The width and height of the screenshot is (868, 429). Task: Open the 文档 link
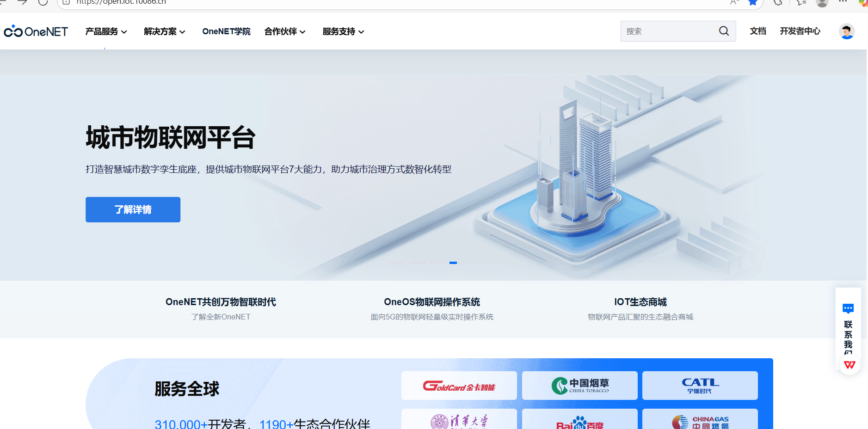(x=758, y=31)
